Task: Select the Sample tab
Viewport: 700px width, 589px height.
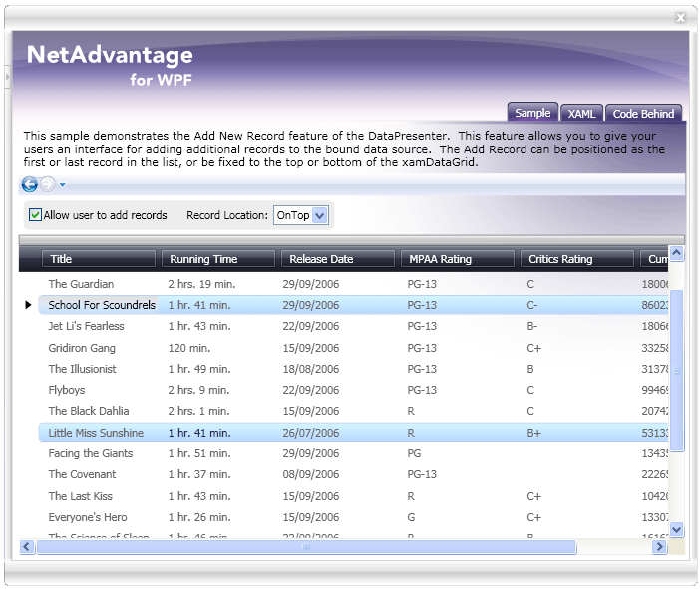Action: (532, 113)
